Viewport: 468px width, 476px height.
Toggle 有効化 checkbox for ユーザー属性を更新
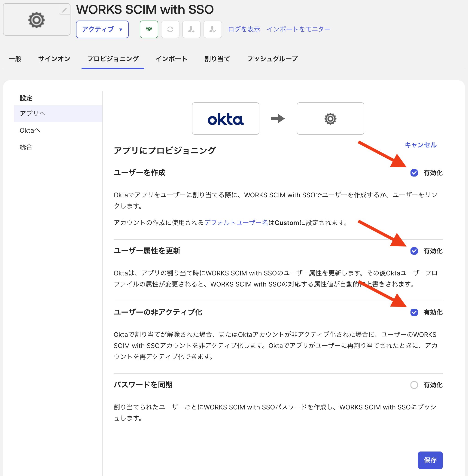tap(414, 251)
